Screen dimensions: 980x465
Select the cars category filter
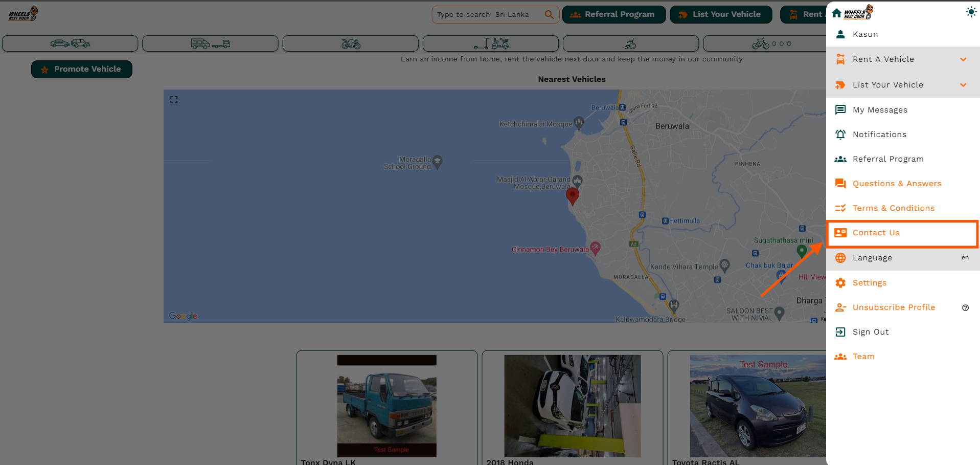[70, 43]
